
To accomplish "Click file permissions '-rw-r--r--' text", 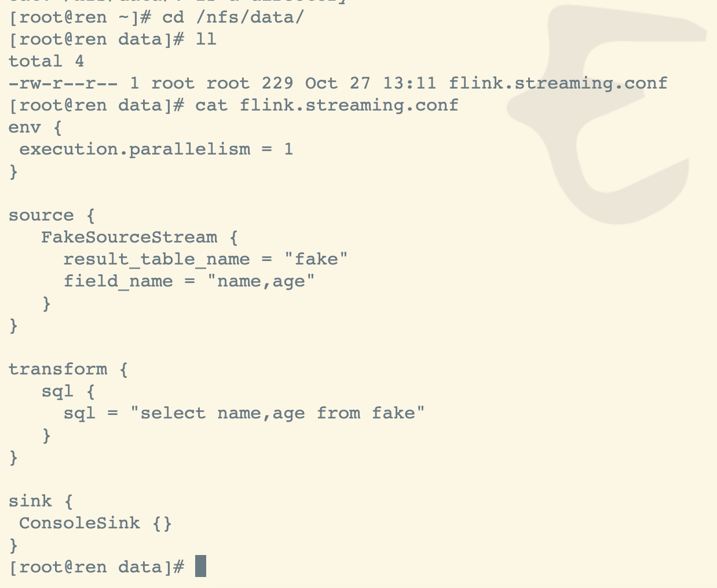I will [x=63, y=83].
